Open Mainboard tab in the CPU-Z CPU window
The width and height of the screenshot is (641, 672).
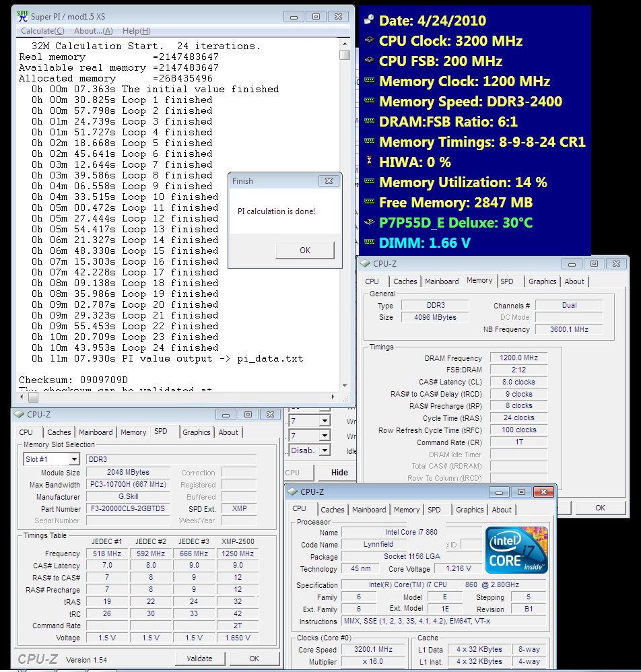[369, 510]
